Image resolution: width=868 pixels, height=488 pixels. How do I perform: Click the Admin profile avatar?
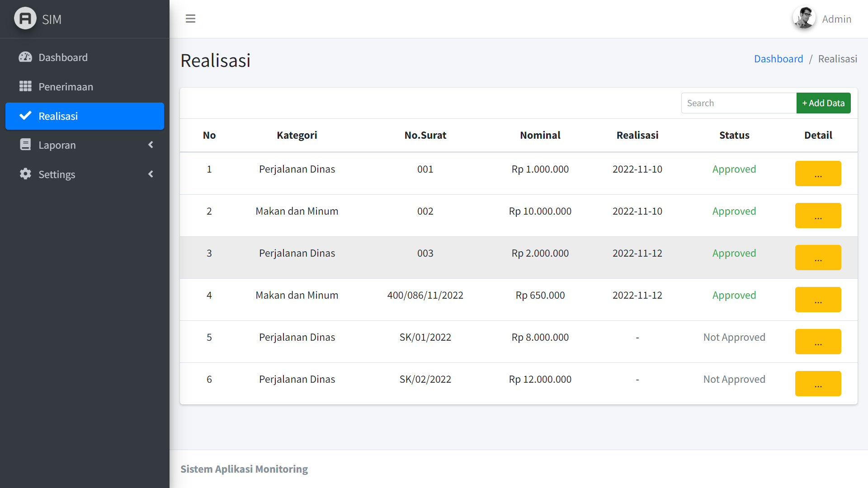(x=804, y=19)
